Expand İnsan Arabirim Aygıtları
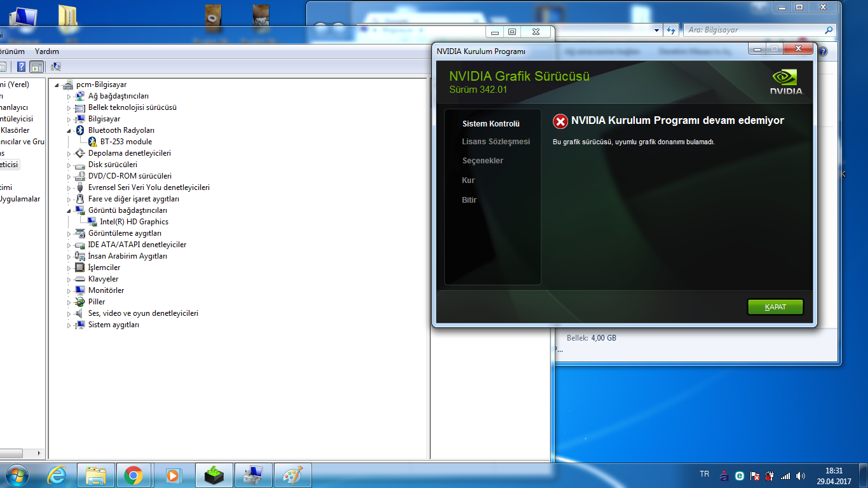The image size is (868, 488). (x=69, y=257)
